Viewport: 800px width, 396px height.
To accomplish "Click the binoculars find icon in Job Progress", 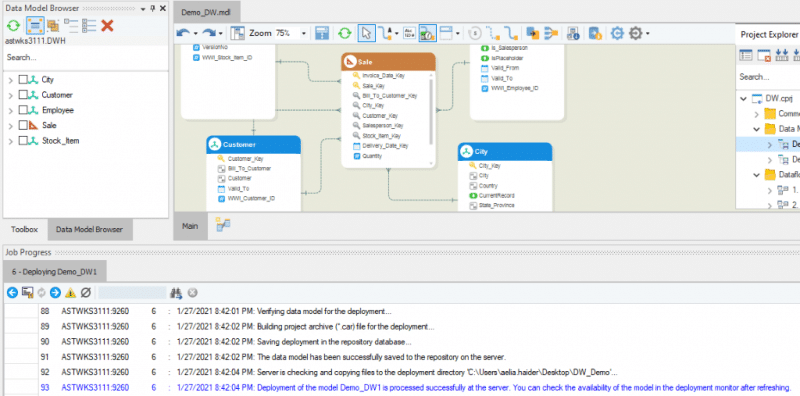I will [x=177, y=293].
